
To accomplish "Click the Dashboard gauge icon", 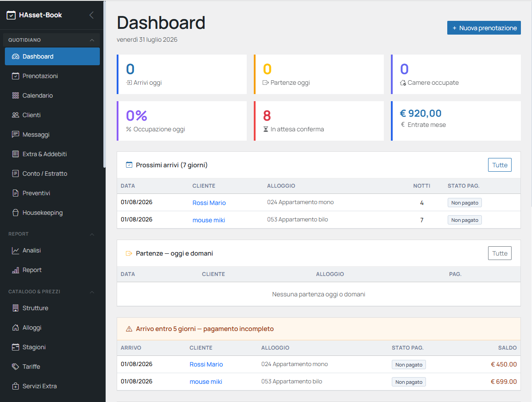I will coord(16,57).
